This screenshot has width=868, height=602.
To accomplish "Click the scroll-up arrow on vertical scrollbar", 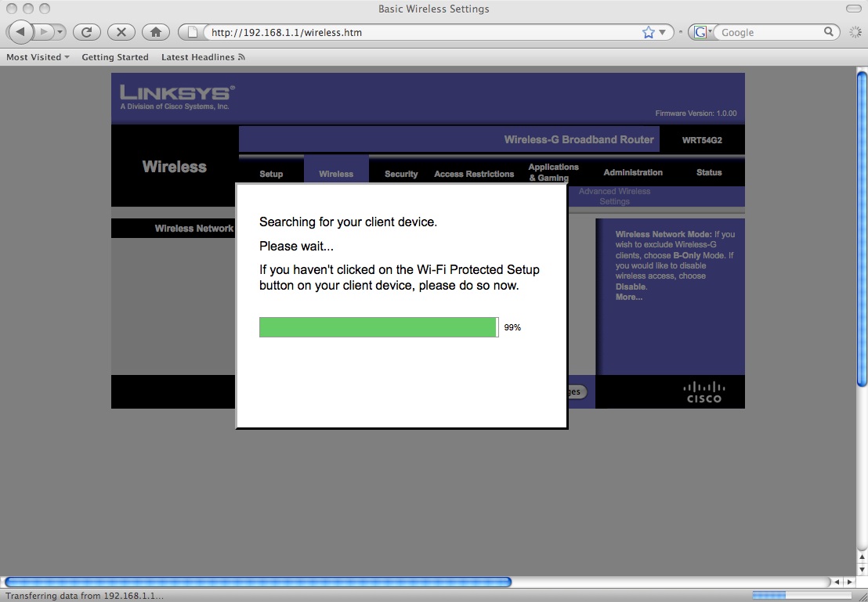I will (x=862, y=557).
